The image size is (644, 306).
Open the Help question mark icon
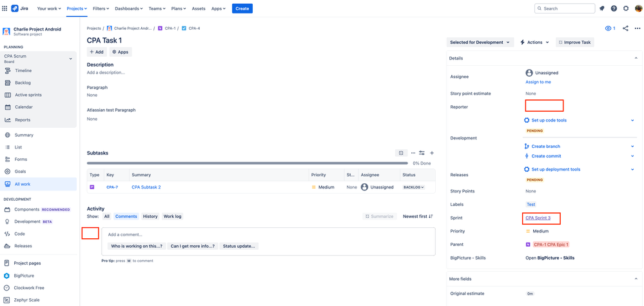[614, 8]
